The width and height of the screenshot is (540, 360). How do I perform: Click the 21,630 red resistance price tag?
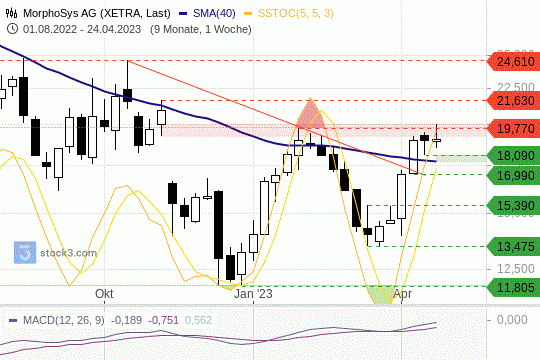[513, 101]
